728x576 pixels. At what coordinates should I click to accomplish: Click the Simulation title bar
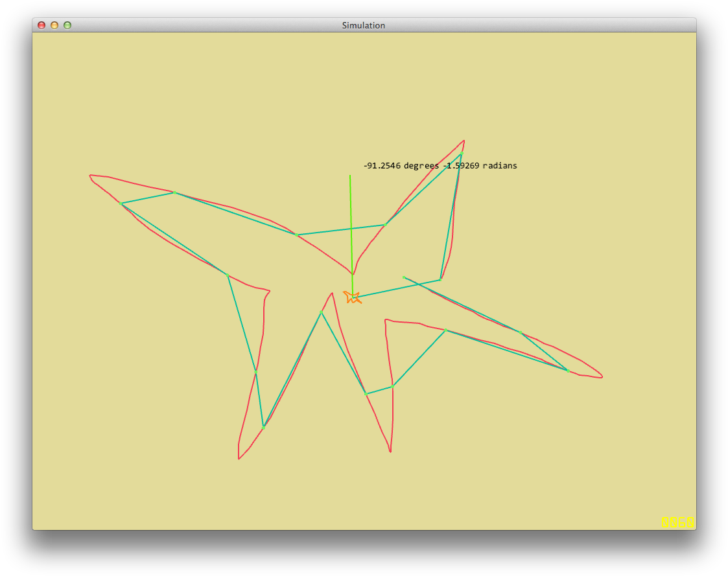click(x=364, y=25)
